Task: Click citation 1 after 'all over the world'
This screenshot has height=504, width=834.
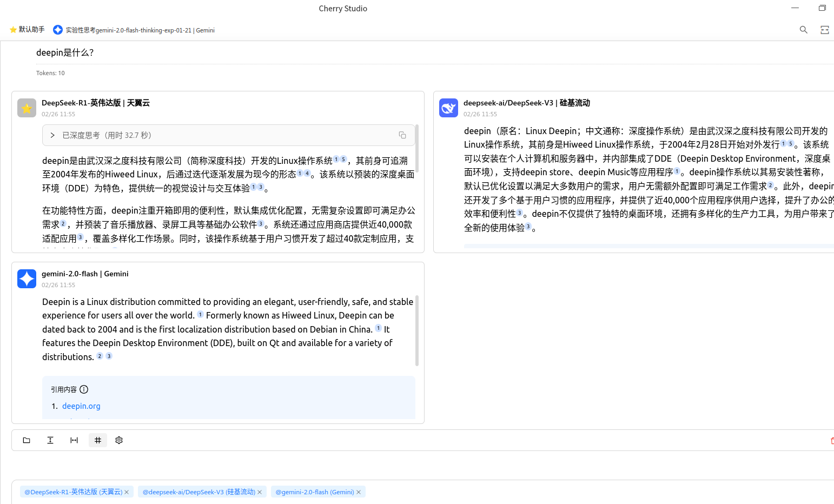Action: tap(200, 315)
